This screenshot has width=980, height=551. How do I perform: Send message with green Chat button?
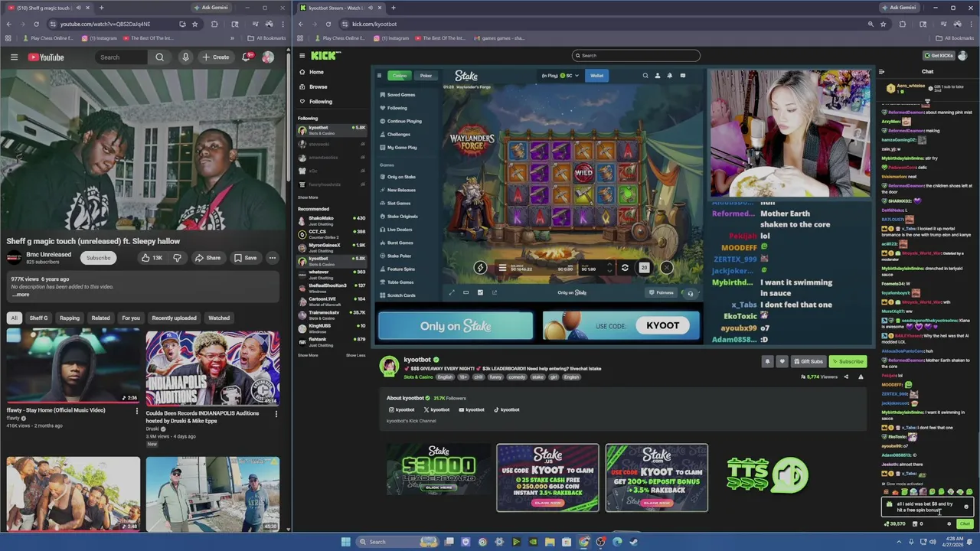[965, 524]
